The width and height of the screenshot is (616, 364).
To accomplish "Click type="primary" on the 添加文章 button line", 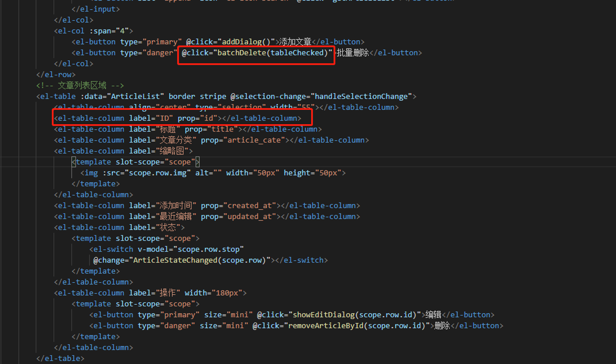I will pyautogui.click(x=151, y=42).
